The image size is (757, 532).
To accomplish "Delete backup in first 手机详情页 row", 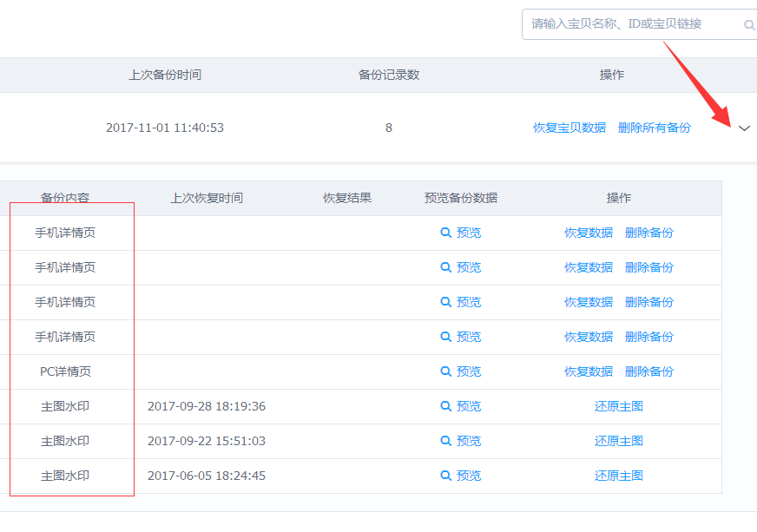I will click(648, 233).
